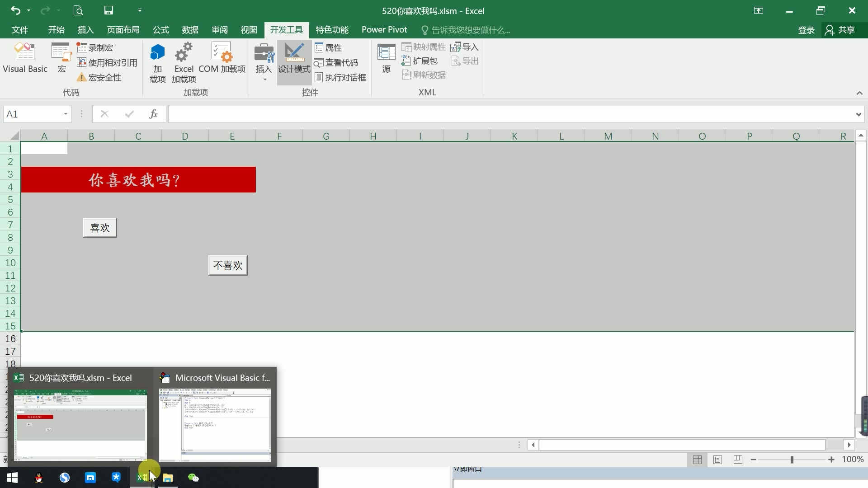Click View Code (查看代码) icon
The width and height of the screenshot is (868, 488).
click(319, 63)
